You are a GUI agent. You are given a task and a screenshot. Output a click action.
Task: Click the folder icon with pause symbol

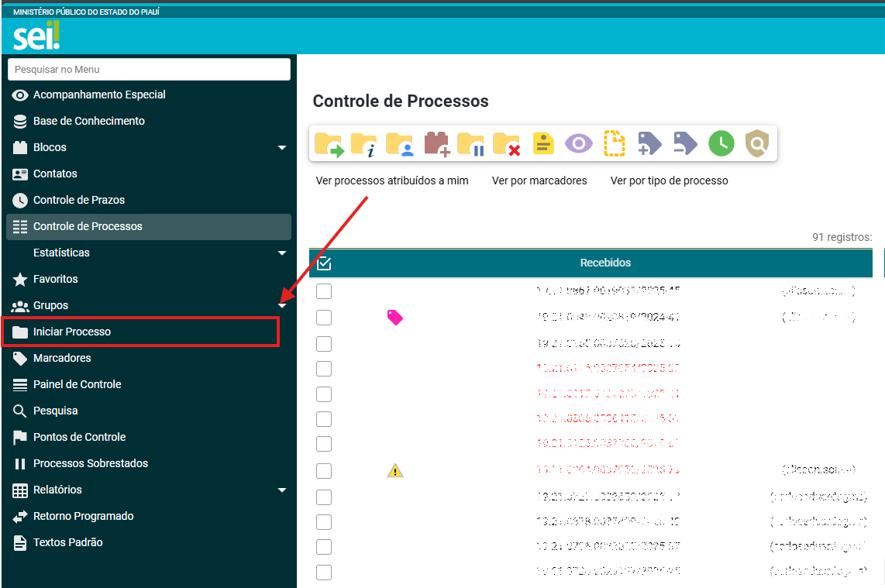[471, 144]
